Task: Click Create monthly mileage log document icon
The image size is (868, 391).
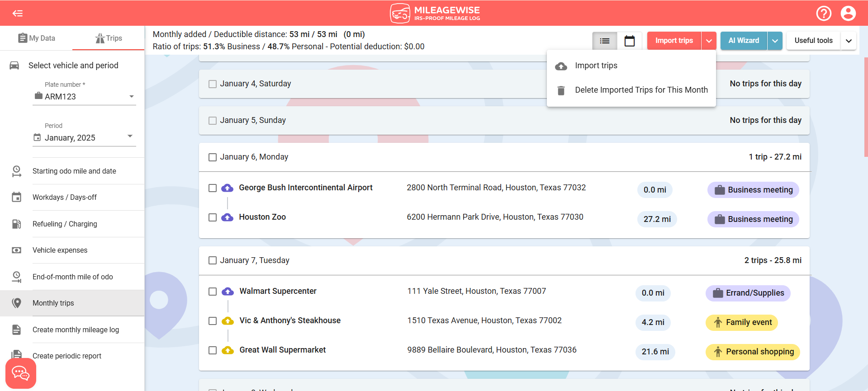Action: click(x=17, y=330)
